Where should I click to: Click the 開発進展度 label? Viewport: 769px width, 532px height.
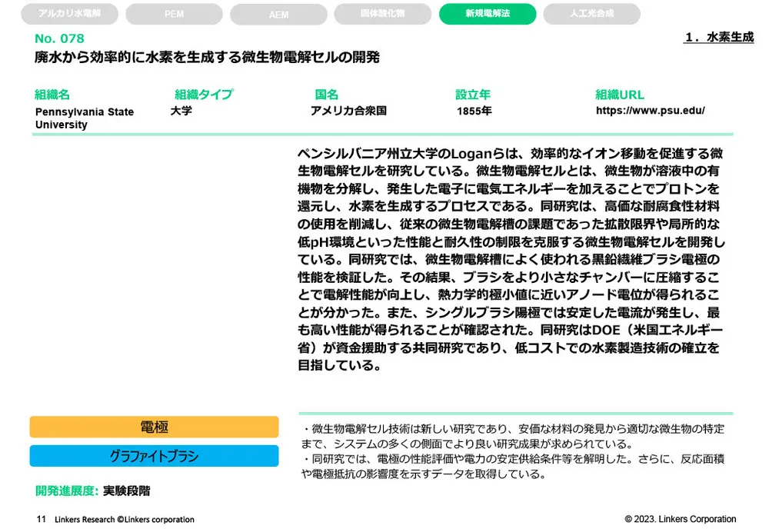click(x=67, y=490)
